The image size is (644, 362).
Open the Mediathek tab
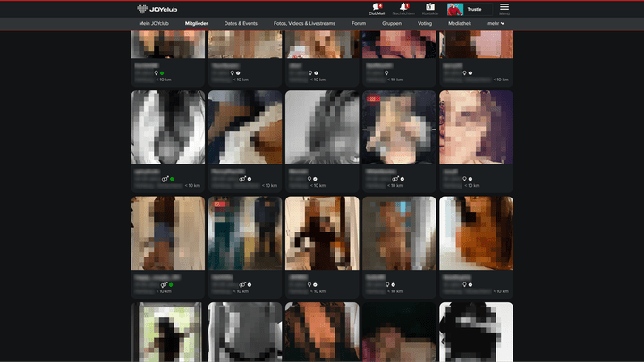[x=460, y=23]
